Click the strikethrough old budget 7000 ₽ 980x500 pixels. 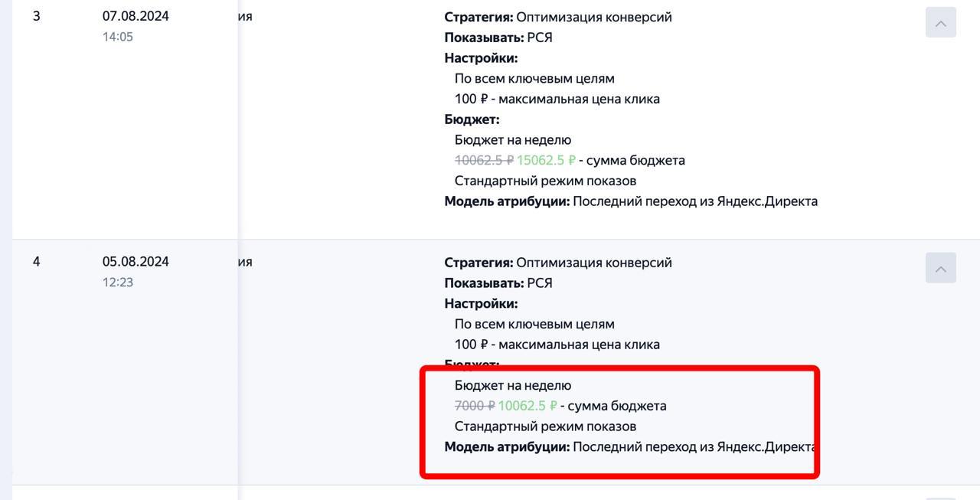(x=475, y=405)
